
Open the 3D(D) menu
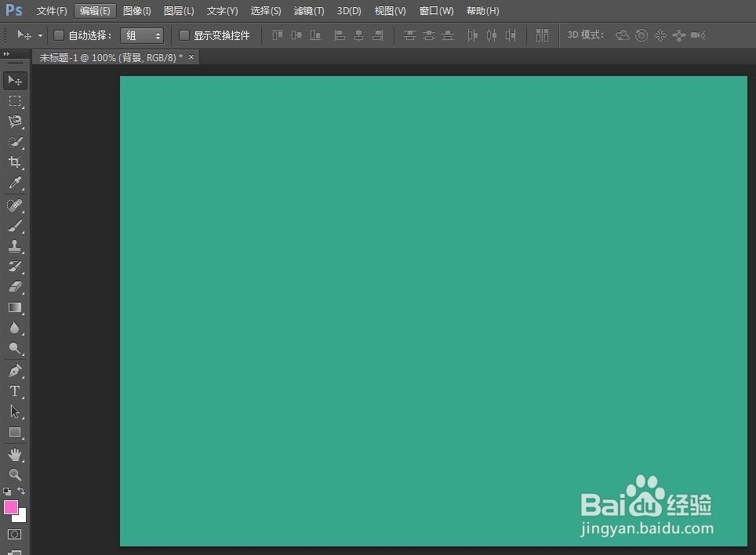click(349, 11)
